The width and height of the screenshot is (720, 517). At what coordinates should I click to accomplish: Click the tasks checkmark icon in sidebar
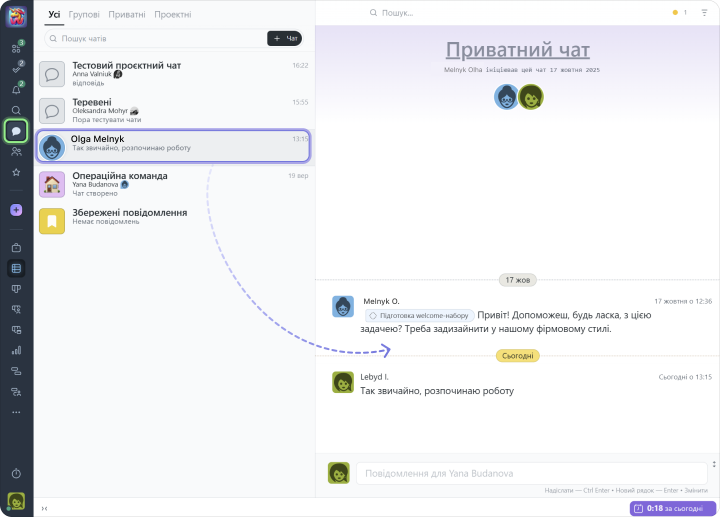pyautogui.click(x=16, y=69)
